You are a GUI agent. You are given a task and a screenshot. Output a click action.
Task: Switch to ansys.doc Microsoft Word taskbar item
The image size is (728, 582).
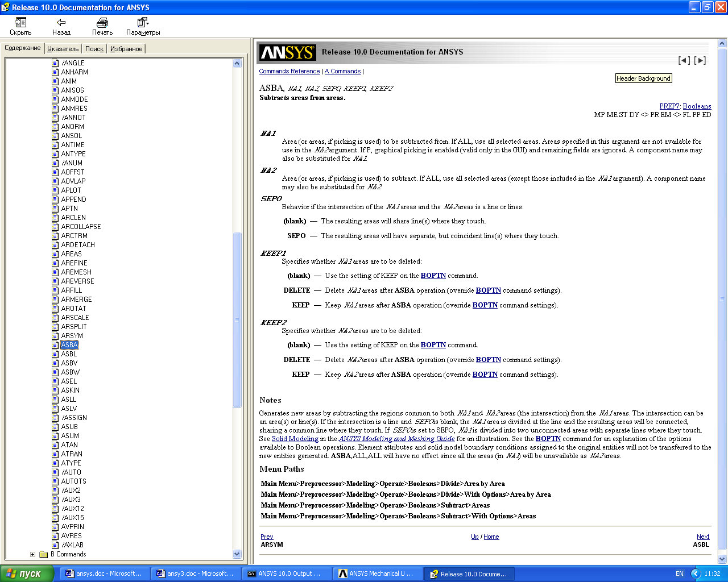point(104,573)
